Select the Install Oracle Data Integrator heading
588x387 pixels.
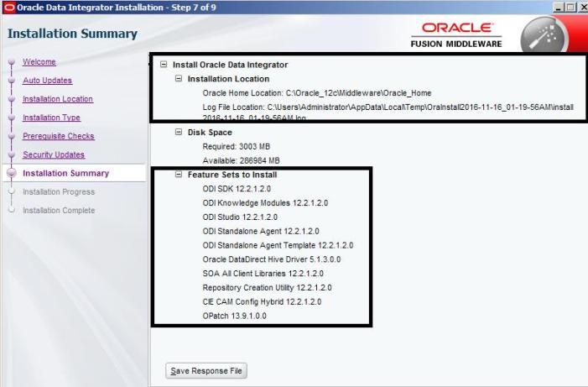pos(230,65)
